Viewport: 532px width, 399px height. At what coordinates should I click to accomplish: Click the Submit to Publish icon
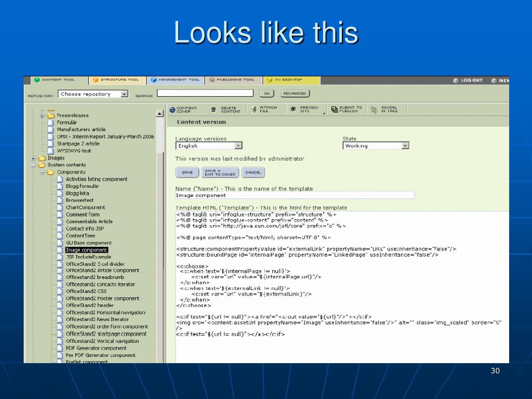[x=335, y=109]
